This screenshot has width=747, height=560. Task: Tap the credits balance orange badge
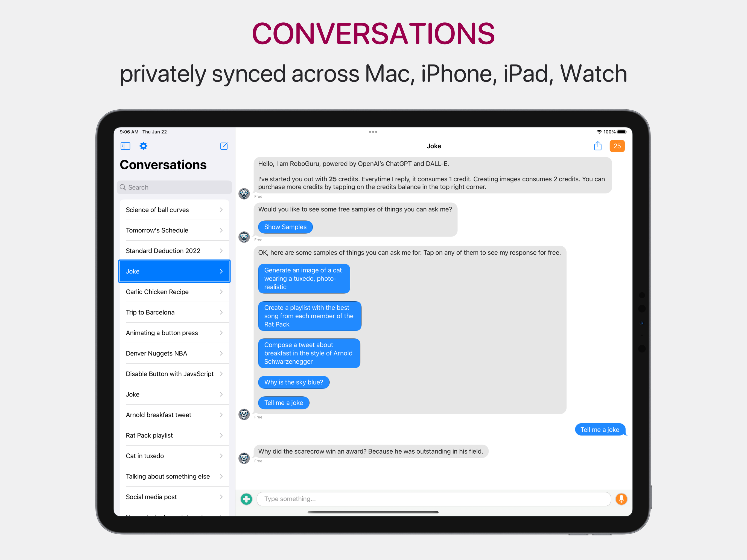pyautogui.click(x=617, y=146)
